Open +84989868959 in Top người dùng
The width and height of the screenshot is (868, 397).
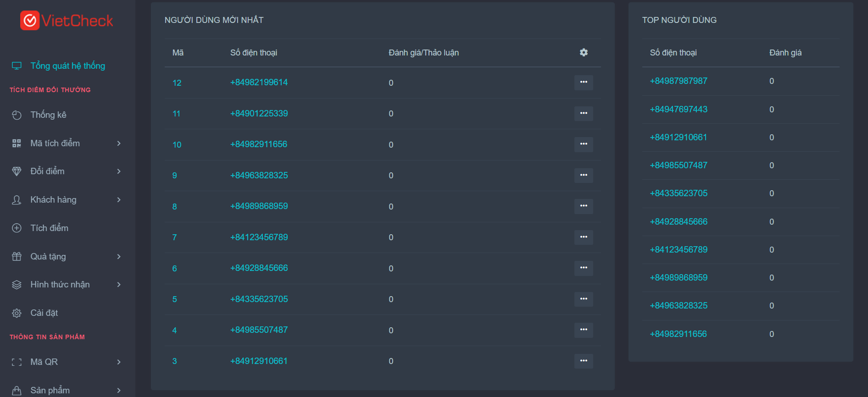click(679, 278)
